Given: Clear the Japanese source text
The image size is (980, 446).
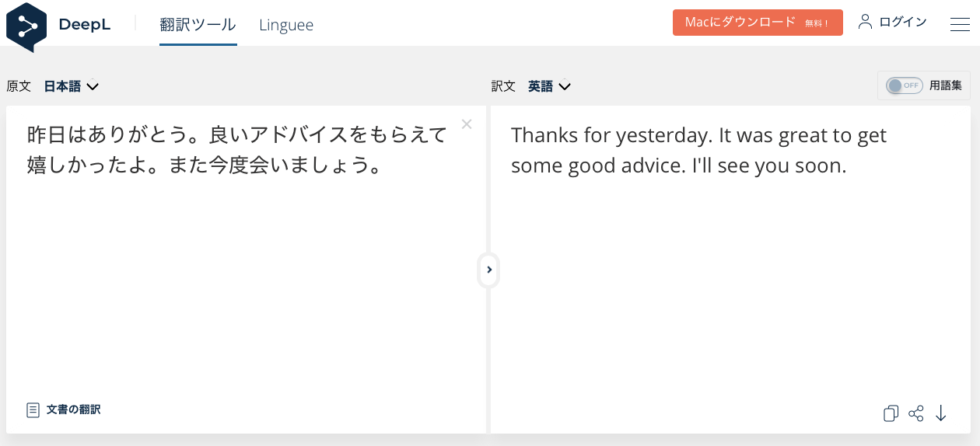Looking at the screenshot, I should (467, 124).
